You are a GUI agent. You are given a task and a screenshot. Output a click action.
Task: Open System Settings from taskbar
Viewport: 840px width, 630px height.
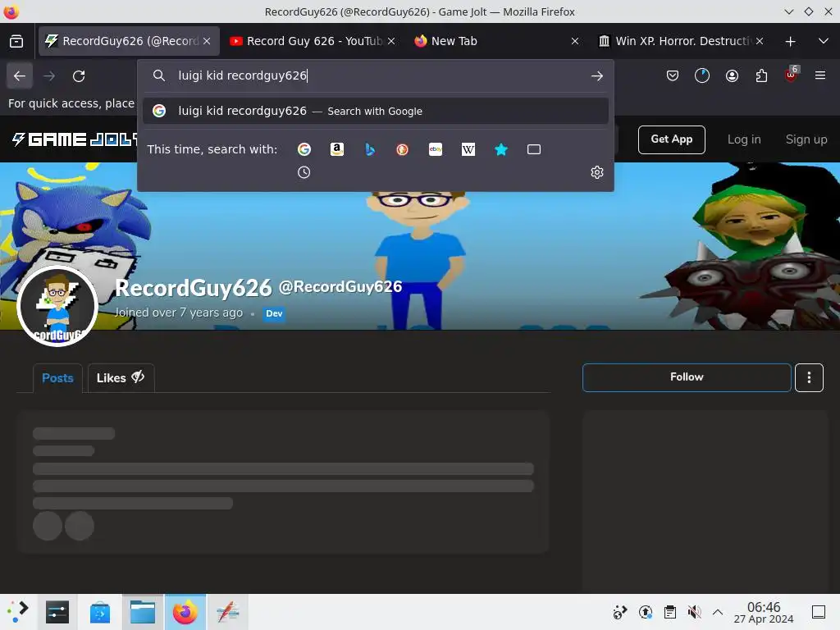[57, 612]
